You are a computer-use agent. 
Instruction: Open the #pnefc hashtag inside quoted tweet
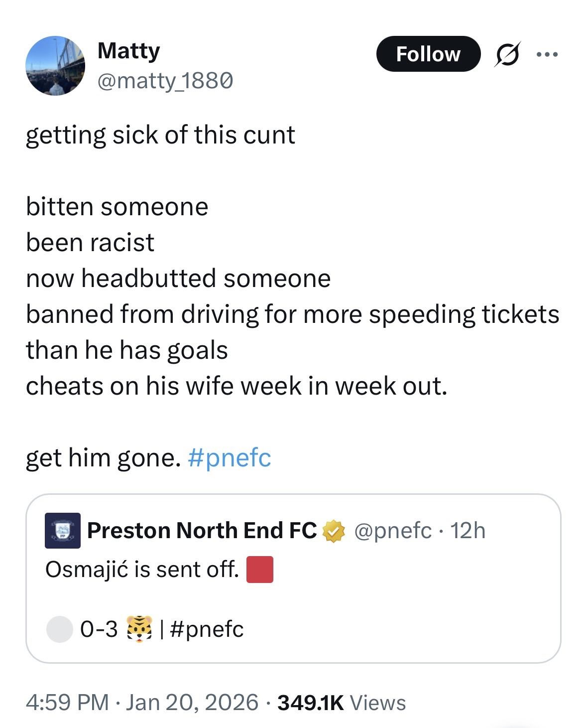207,629
